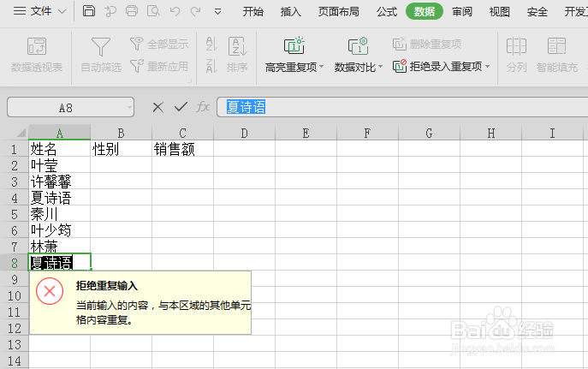The height and width of the screenshot is (369, 588).
Task: Click cell containing 销售额
Action: pos(182,149)
